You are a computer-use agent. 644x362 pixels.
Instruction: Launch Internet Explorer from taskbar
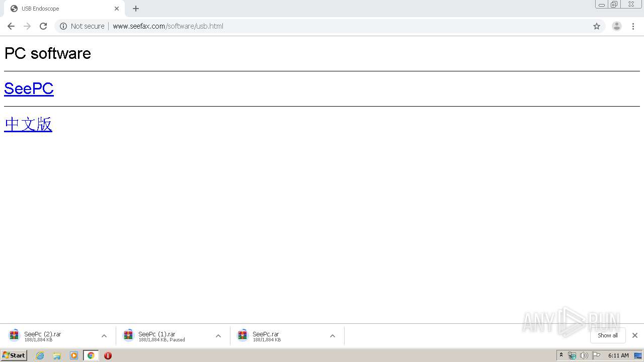click(40, 355)
